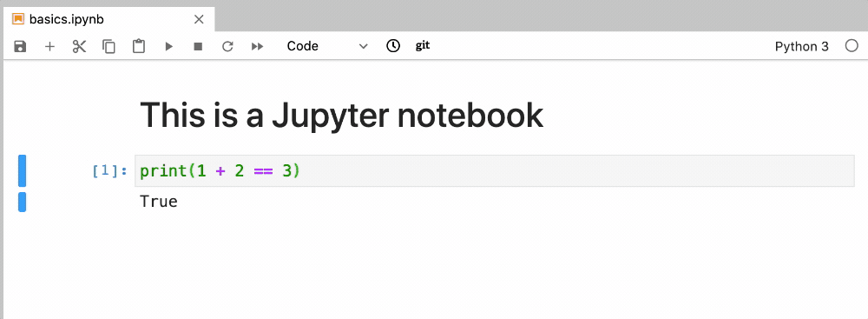Click the kernel status circle indicator
Screen dimensions: 868x319
click(852, 46)
